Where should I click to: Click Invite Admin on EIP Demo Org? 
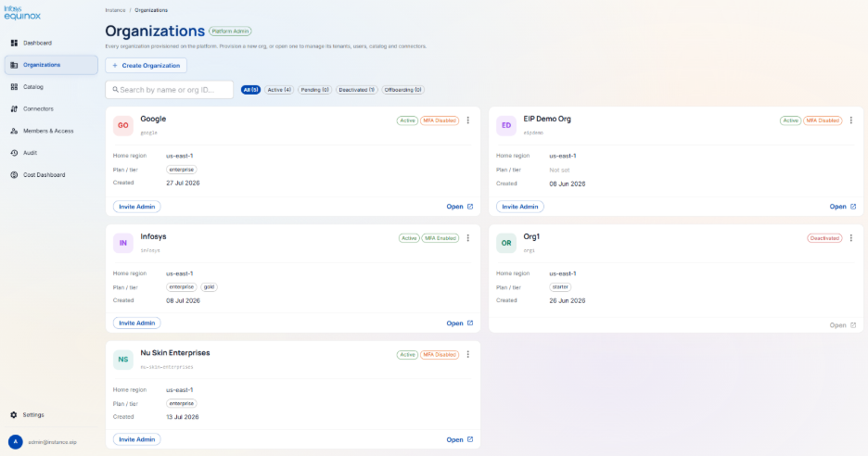520,207
